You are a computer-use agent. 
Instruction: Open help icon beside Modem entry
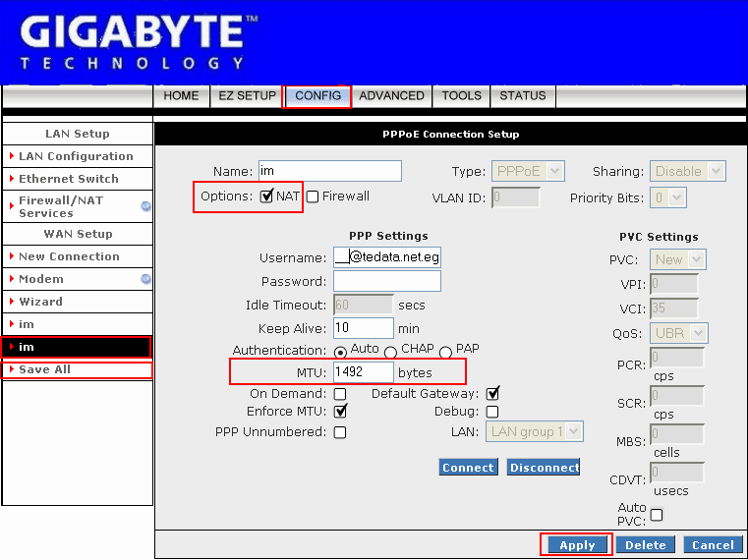[x=146, y=279]
